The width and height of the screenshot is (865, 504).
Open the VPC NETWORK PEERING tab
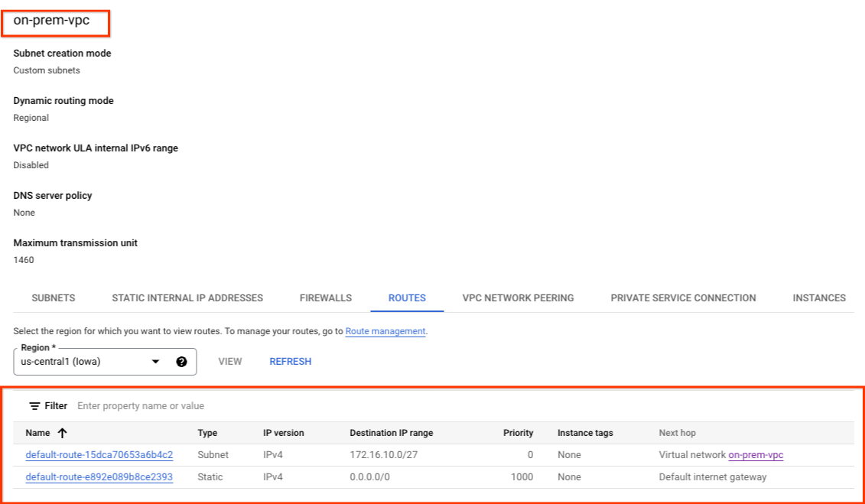[518, 298]
